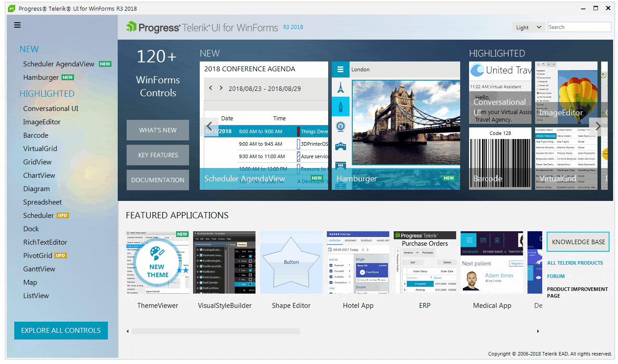The image size is (618, 364).
Task: Click the carousel right arrow
Action: (x=598, y=126)
